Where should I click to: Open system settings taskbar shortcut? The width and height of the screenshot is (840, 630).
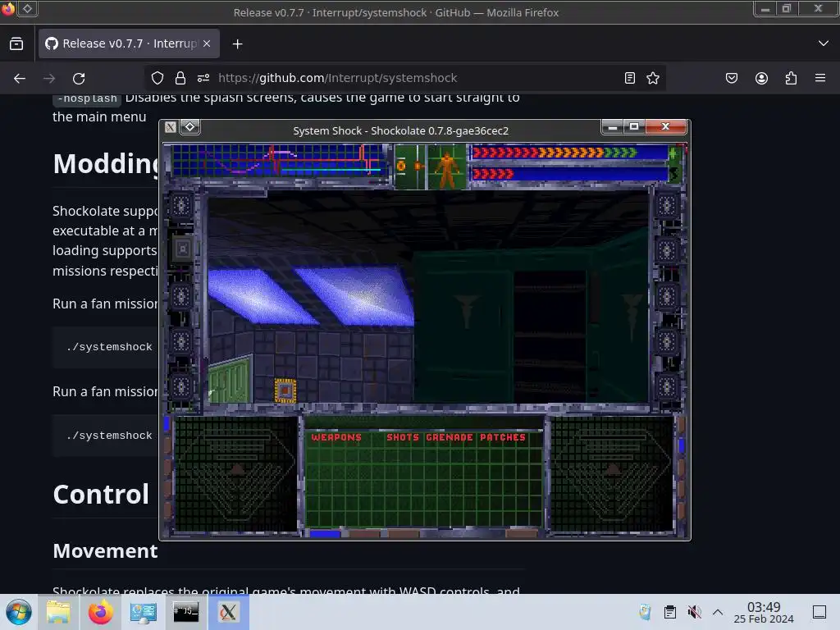coord(144,612)
